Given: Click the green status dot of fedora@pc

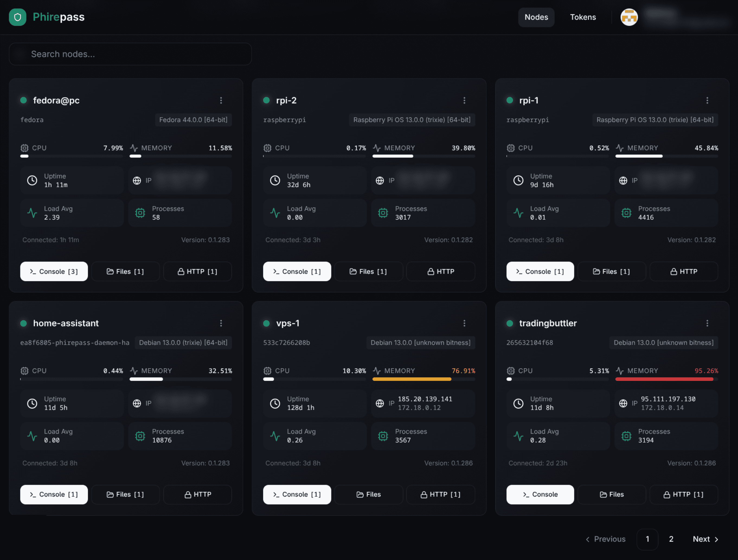Looking at the screenshot, I should tap(23, 100).
